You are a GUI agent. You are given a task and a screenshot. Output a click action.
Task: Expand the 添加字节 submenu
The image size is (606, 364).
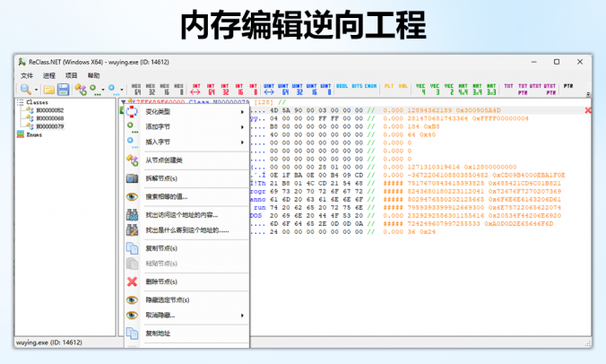click(186, 126)
